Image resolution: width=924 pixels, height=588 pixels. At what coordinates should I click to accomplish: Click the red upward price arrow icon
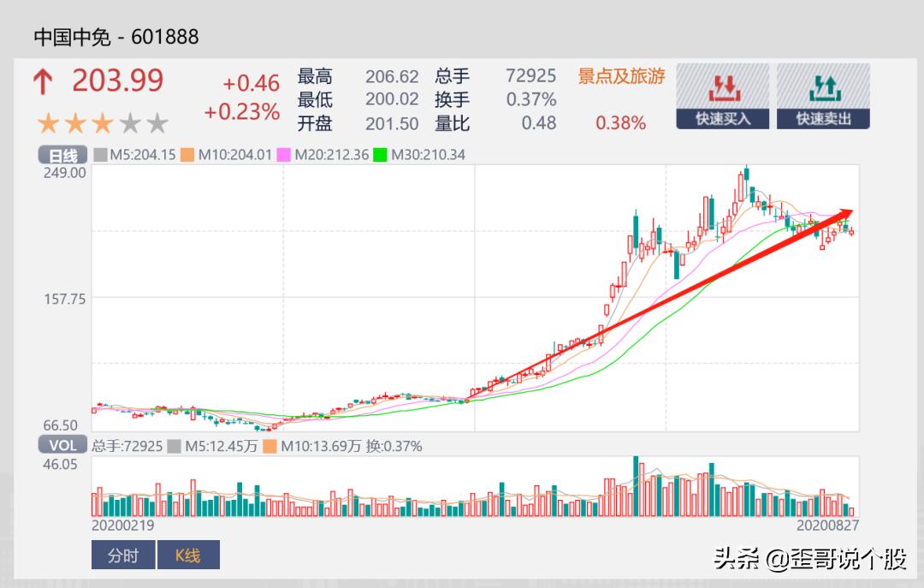[x=43, y=83]
